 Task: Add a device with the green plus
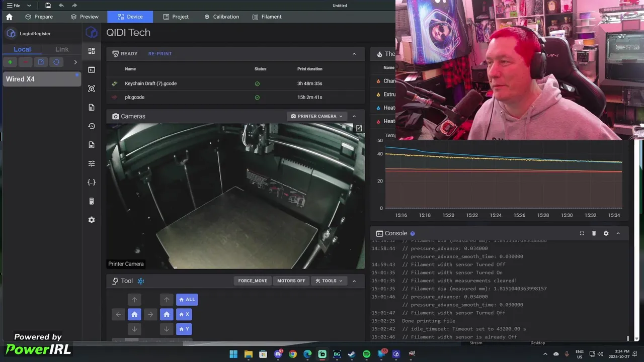10,62
